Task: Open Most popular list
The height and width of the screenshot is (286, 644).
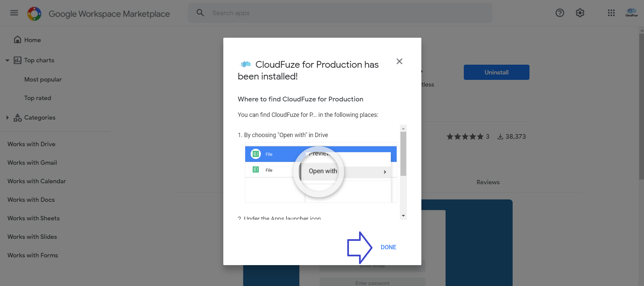Action: click(x=43, y=80)
